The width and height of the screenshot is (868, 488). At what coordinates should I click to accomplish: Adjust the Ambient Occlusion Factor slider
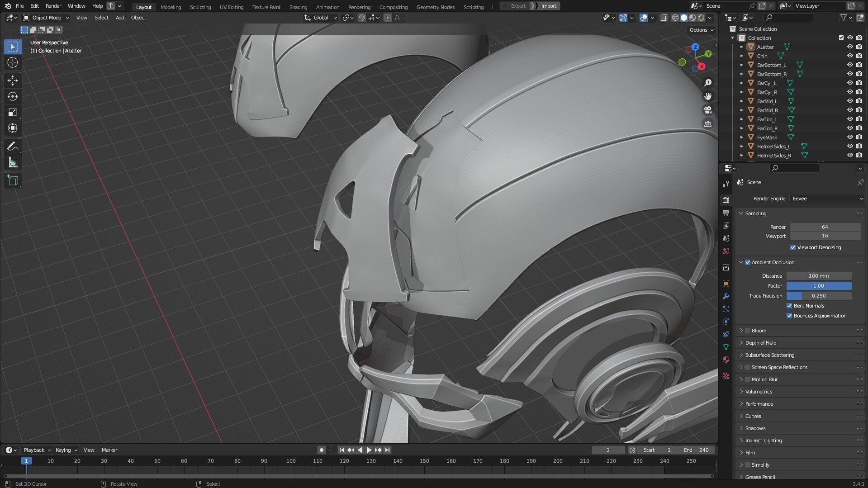click(x=819, y=286)
